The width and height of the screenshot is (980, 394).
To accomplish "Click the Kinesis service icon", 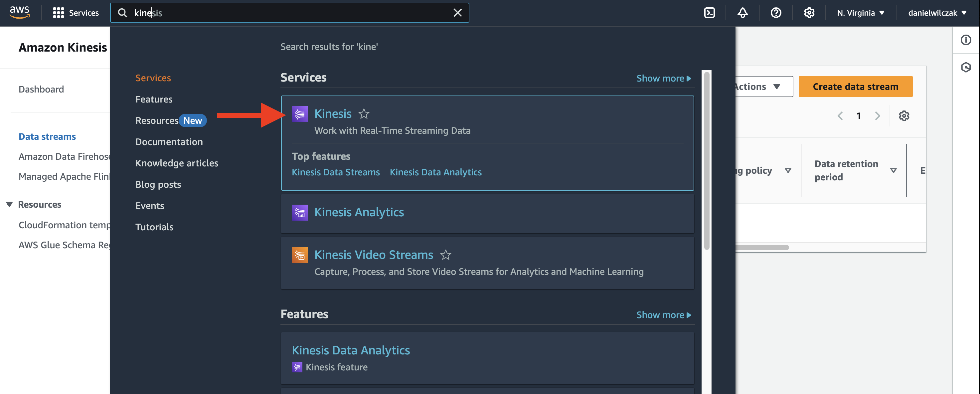I will pyautogui.click(x=299, y=114).
